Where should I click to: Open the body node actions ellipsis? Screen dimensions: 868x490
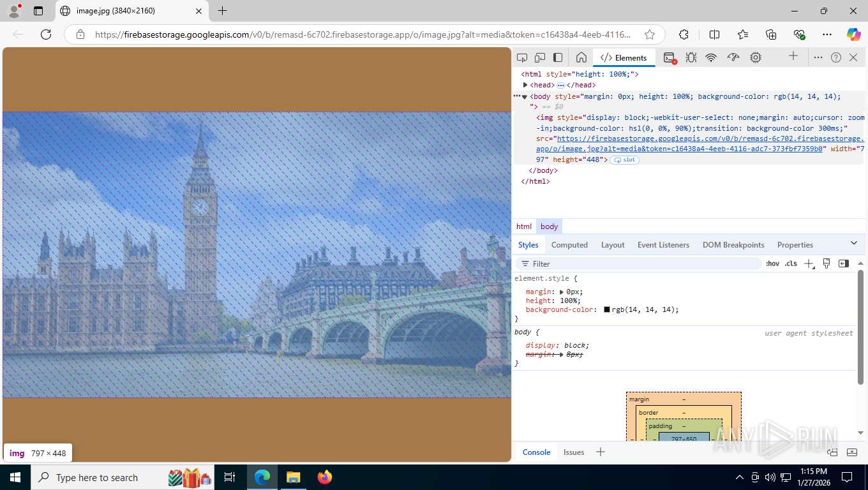coord(517,96)
